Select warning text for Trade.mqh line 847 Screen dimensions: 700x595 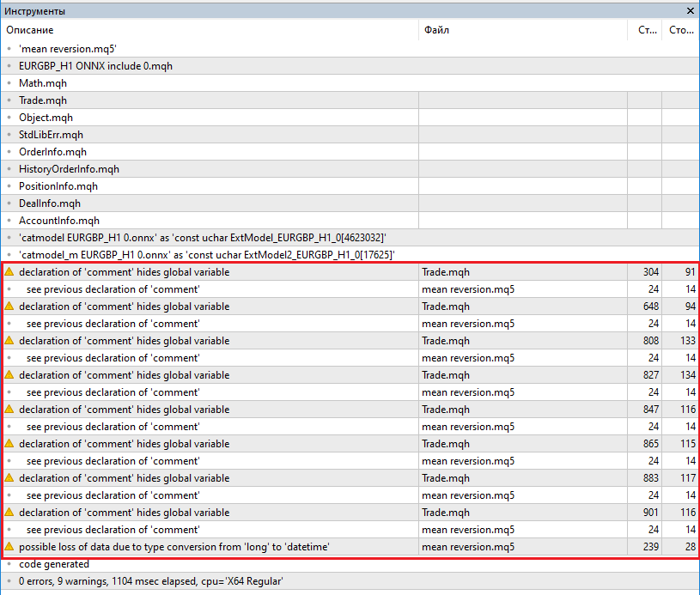(124, 410)
